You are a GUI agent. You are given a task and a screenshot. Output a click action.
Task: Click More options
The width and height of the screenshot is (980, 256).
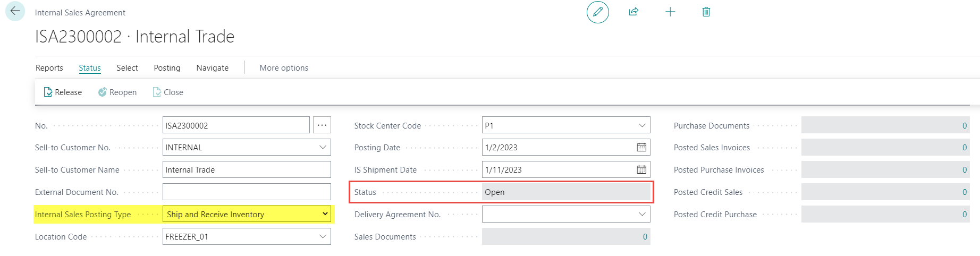click(284, 68)
